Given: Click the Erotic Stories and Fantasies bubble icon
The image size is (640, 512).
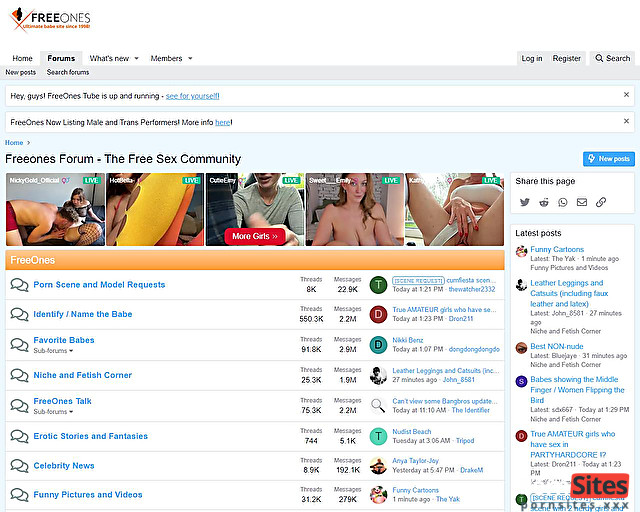Looking at the screenshot, I should (x=19, y=436).
